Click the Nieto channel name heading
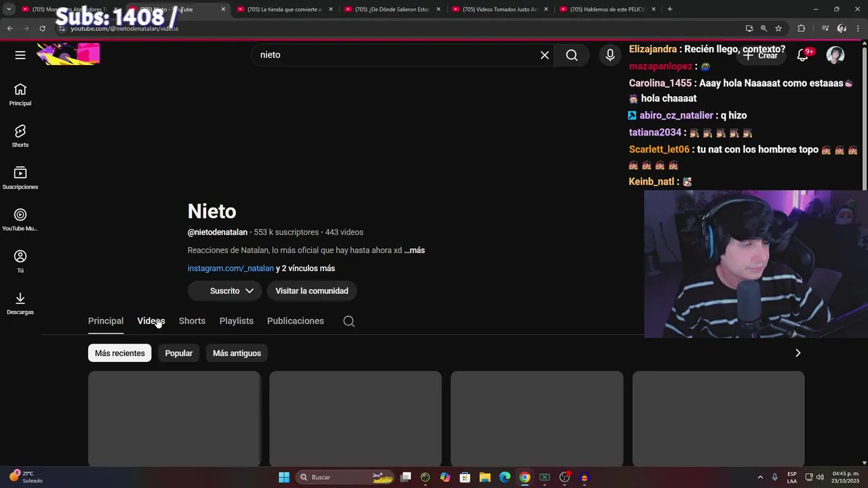The image size is (868, 488). (x=212, y=211)
